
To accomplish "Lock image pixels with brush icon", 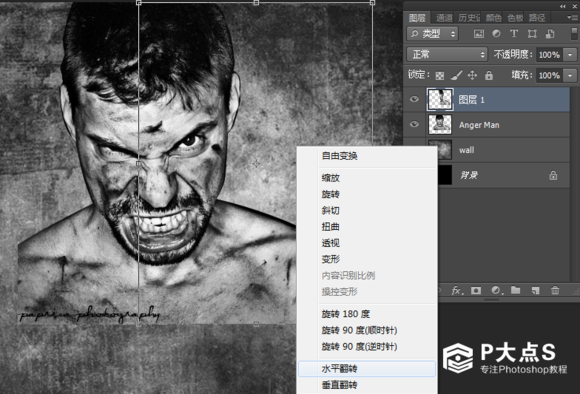I will click(x=456, y=75).
